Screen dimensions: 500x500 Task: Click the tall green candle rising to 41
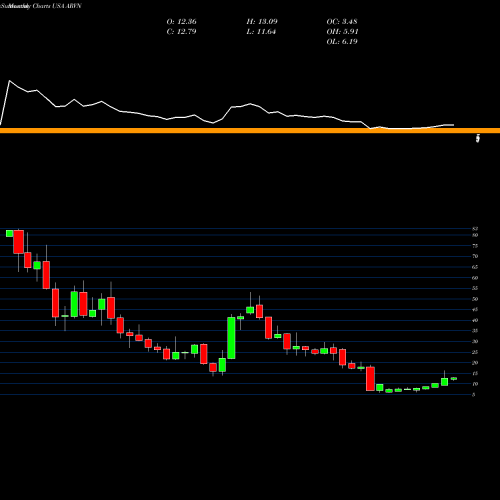pyautogui.click(x=231, y=338)
